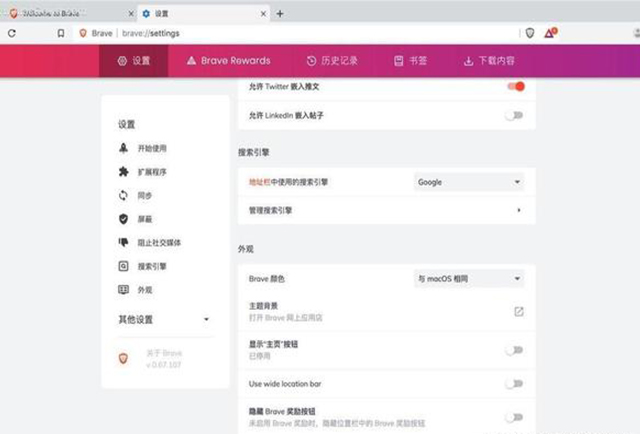This screenshot has height=434, width=640.
Task: Open 历史记录 in top navigation
Action: 332,61
